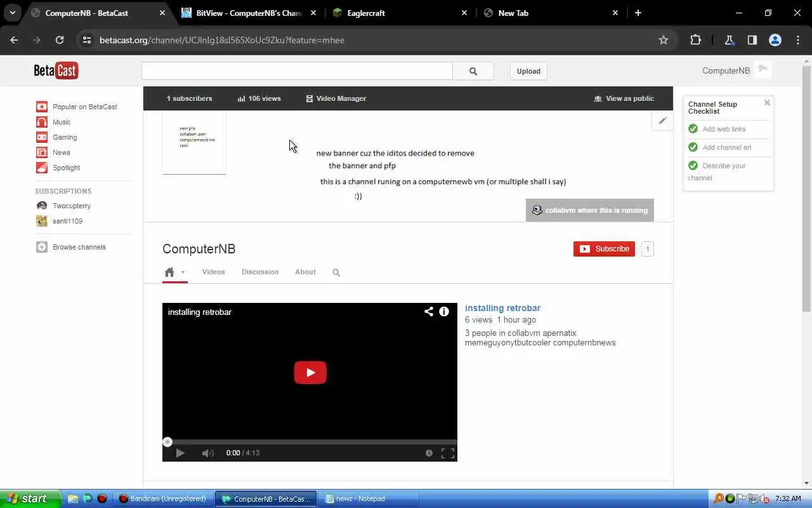Reload the page
Screen dimensions: 812x508
click(x=60, y=40)
